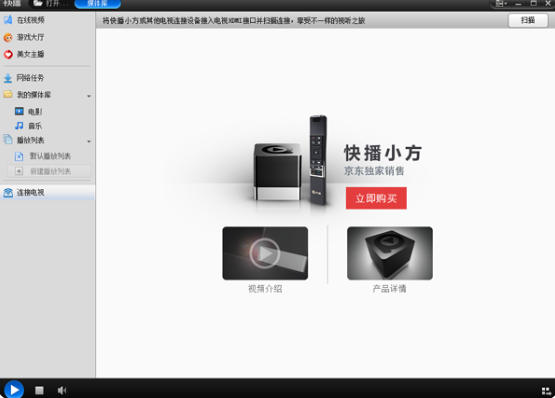The width and height of the screenshot is (555, 398).
Task: Click the 打开 open file button
Action: (x=47, y=4)
